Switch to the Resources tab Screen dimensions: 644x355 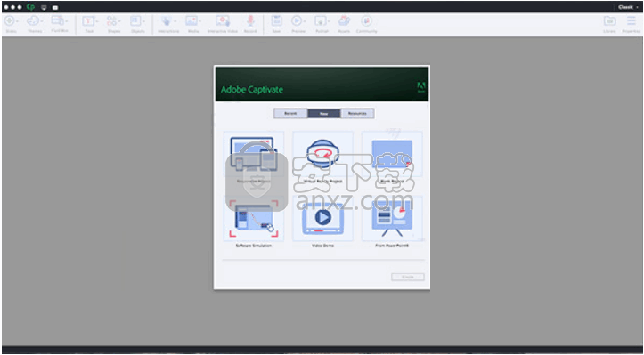point(357,113)
